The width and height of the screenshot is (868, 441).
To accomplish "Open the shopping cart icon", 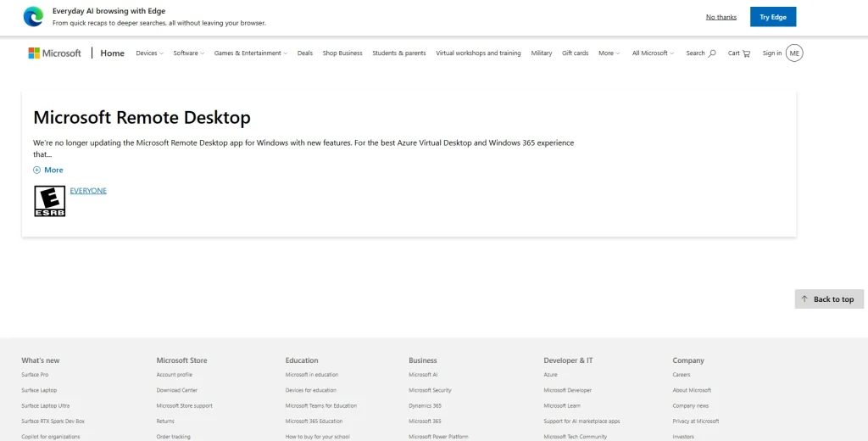I will 746,53.
